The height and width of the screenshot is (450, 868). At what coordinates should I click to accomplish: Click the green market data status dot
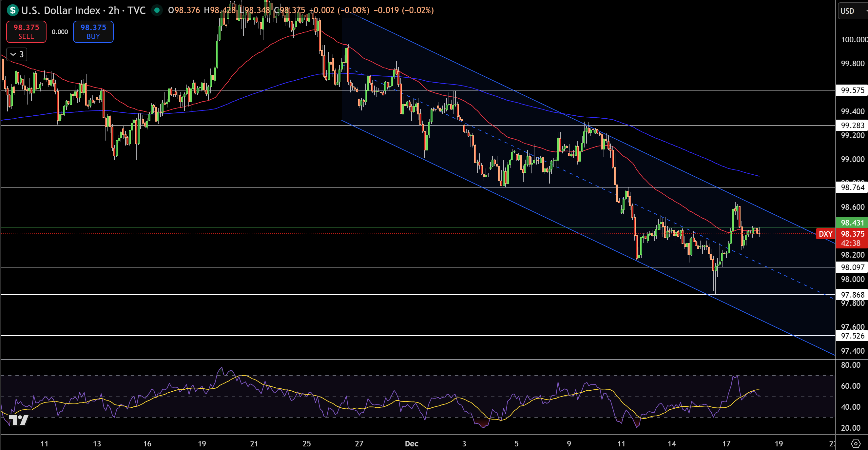pos(157,10)
